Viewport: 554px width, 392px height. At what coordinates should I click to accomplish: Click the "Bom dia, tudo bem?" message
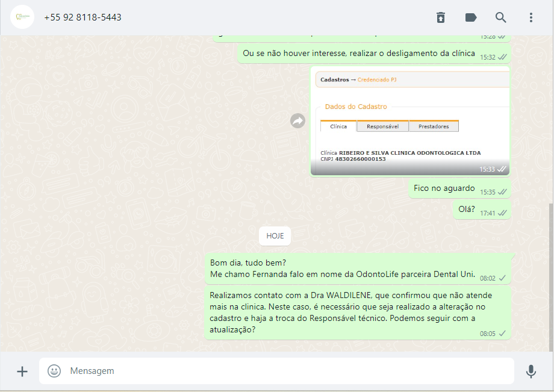point(358,269)
